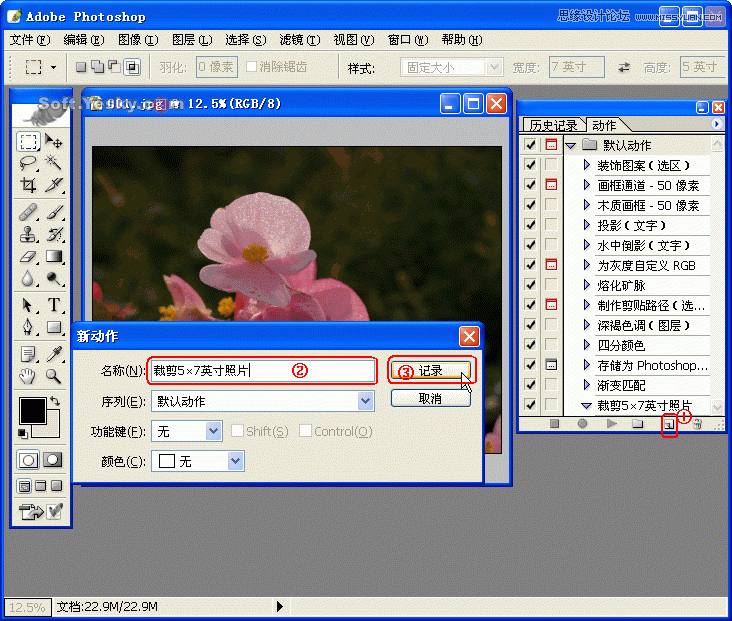Image resolution: width=732 pixels, height=621 pixels.
Task: Choose the Type (T) tool
Action: pos(54,305)
